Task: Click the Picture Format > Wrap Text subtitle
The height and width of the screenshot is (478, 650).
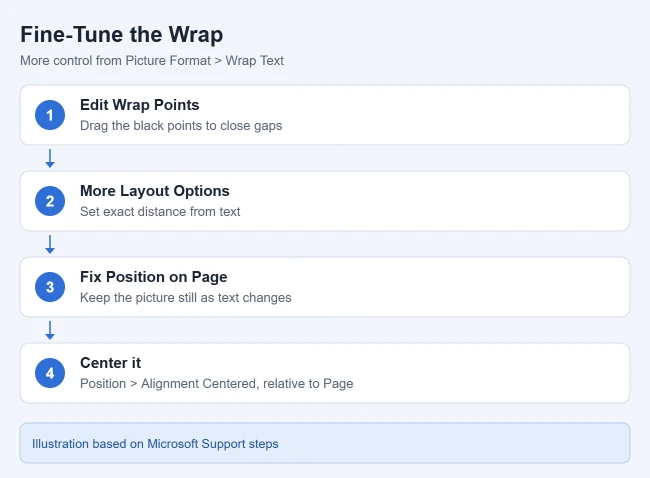Action: 152,61
